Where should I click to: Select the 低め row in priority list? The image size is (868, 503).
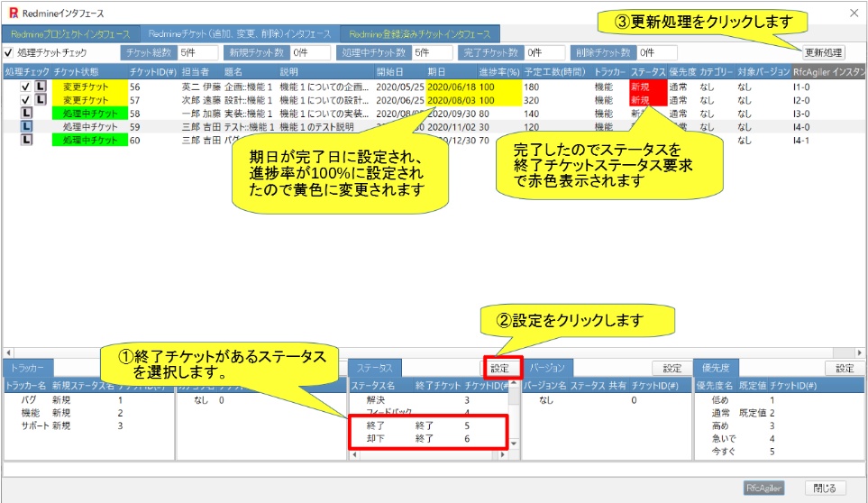click(x=779, y=399)
